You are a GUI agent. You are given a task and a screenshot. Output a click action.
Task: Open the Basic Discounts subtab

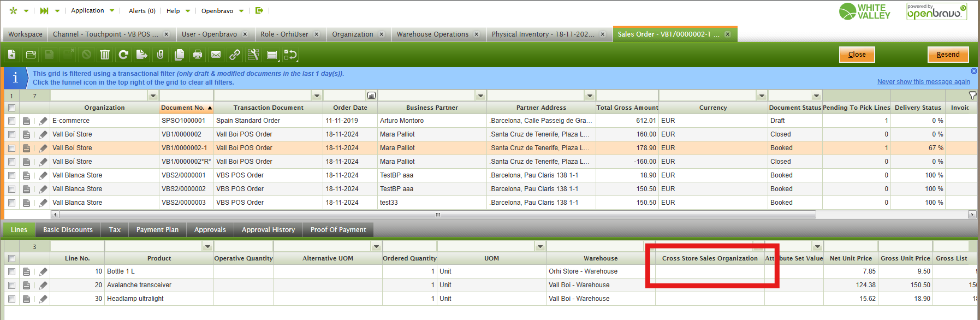(68, 230)
